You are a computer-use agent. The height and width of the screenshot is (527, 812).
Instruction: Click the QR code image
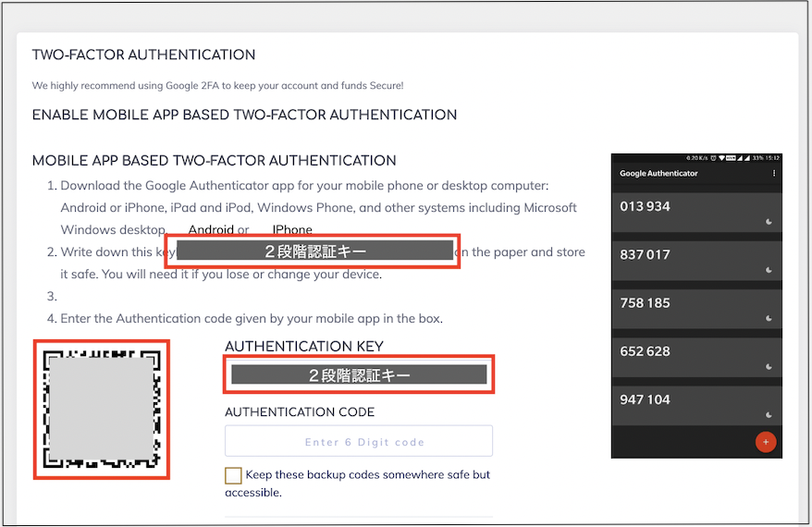(x=102, y=410)
